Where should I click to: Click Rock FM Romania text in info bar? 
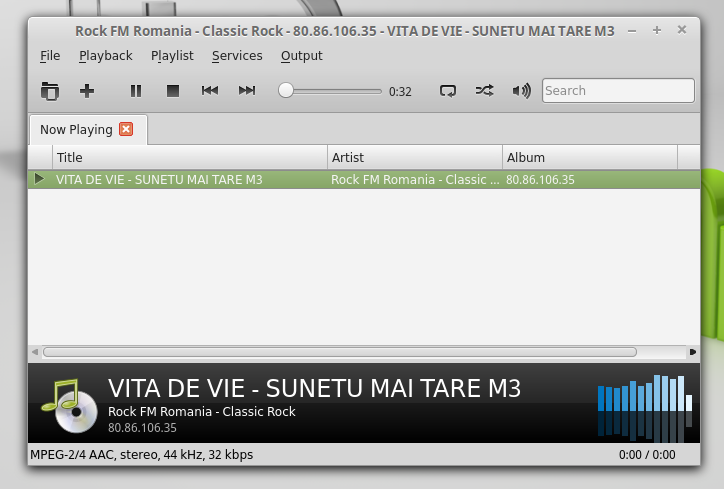point(202,411)
